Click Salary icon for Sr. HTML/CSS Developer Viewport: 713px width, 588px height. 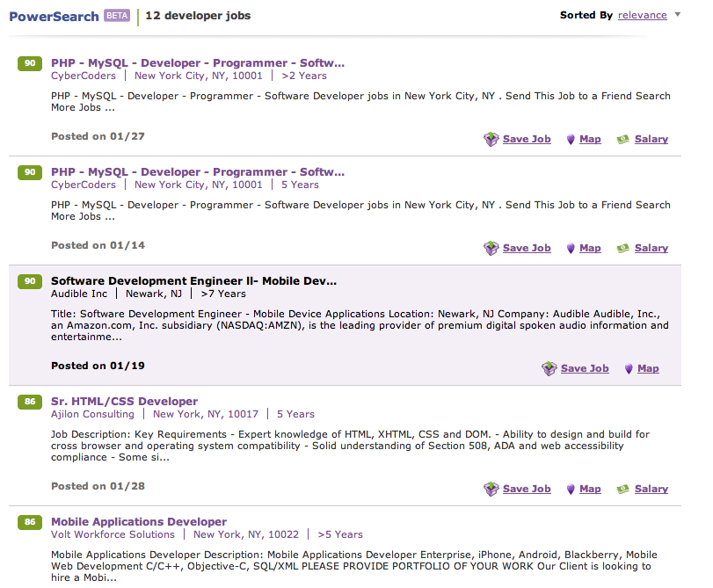pos(623,489)
